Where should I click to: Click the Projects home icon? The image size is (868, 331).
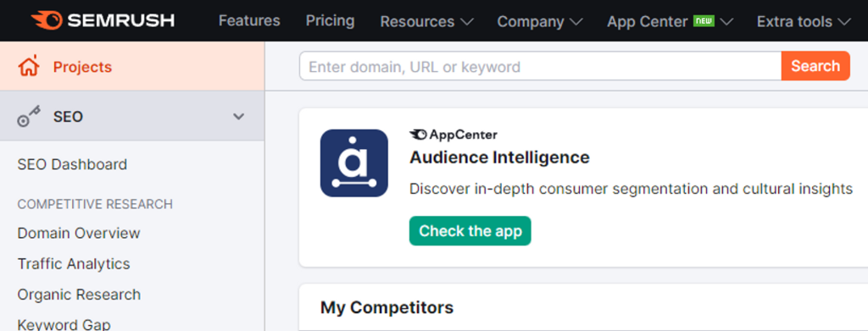(29, 66)
